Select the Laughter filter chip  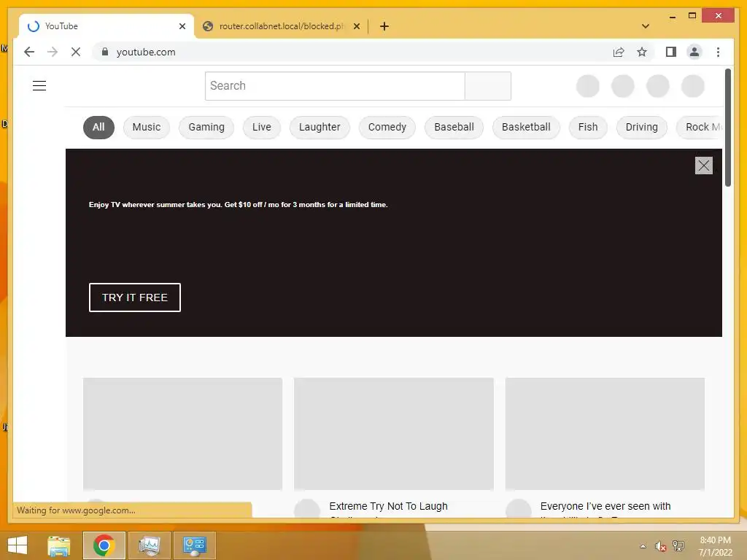click(320, 127)
